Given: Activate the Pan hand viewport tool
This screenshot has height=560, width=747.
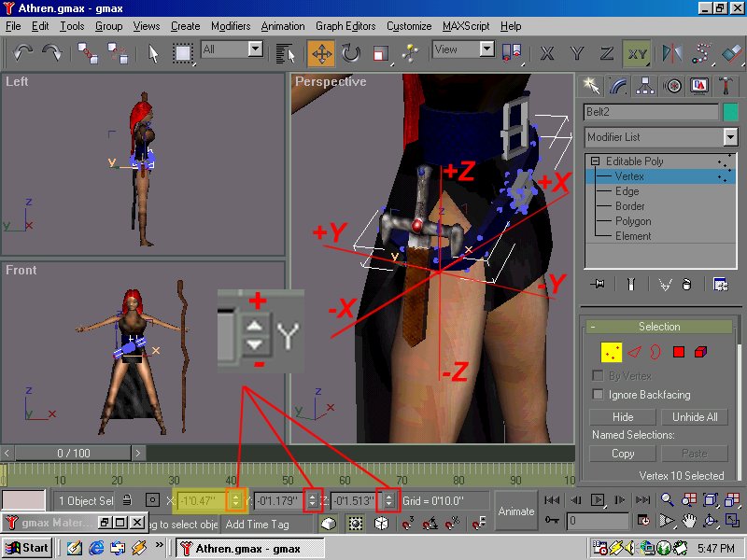Looking at the screenshot, I should [689, 522].
